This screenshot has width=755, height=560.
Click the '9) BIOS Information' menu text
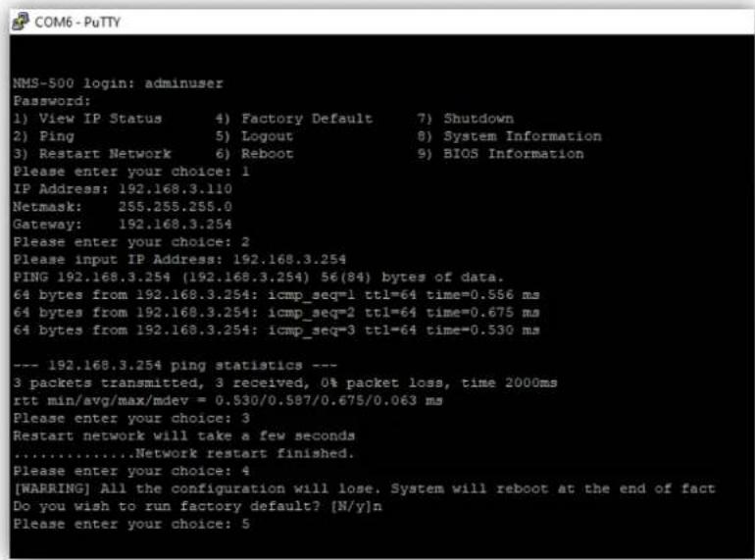click(500, 154)
